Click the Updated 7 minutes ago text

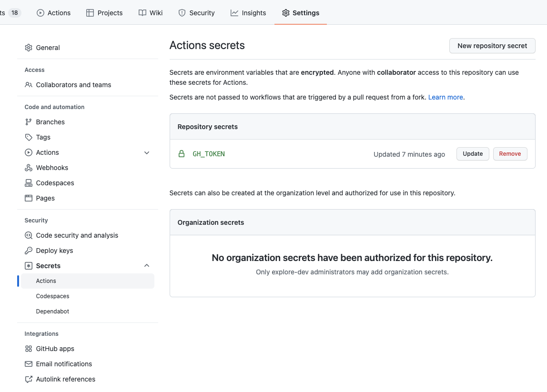pos(409,154)
